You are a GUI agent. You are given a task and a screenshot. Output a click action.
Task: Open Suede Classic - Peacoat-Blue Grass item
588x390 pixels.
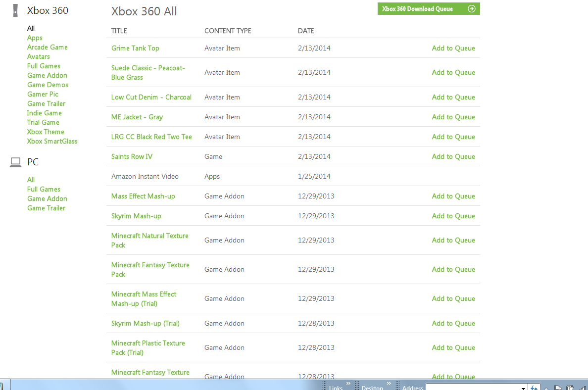click(148, 73)
